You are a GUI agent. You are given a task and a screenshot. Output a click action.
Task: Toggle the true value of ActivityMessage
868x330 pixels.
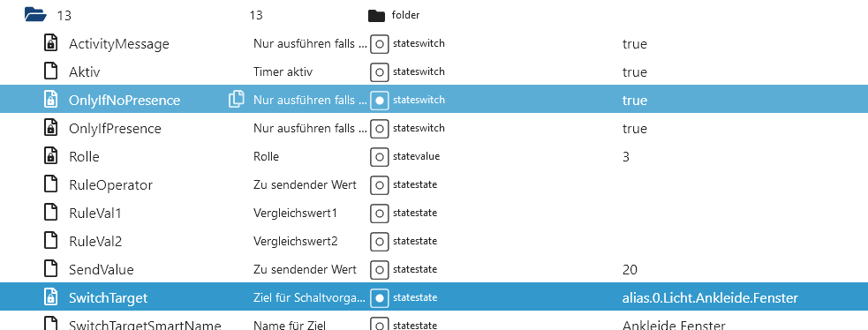click(634, 43)
